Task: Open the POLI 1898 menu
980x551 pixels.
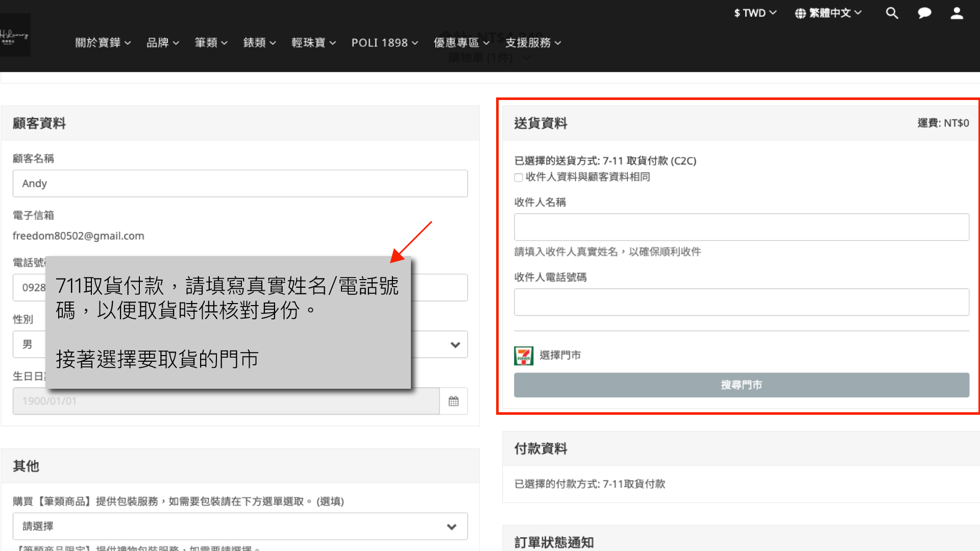Action: 384,43
